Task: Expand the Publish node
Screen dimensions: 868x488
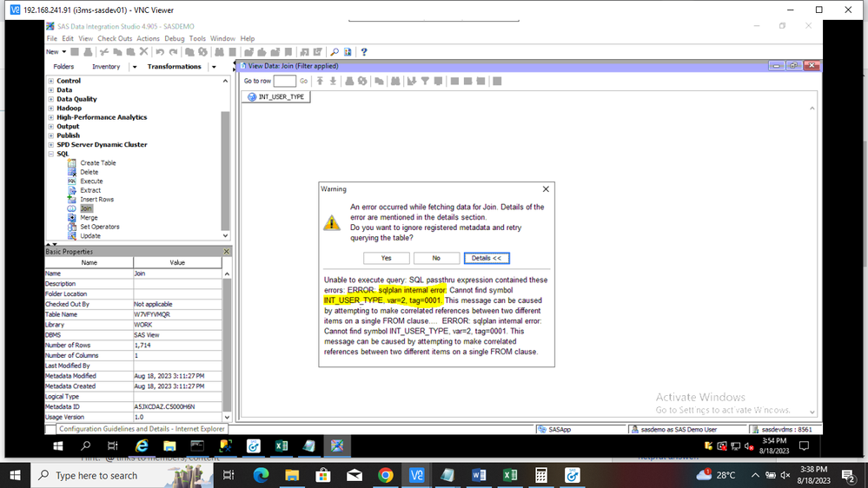Action: coord(51,135)
